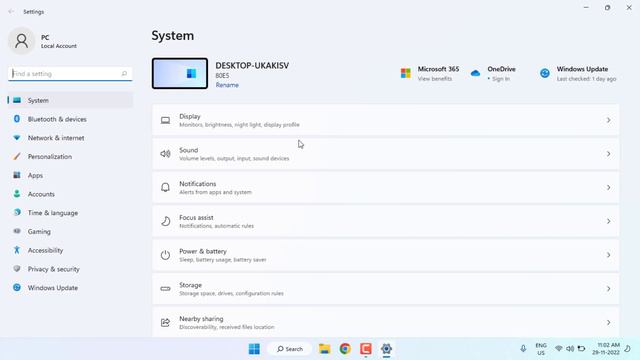Expand the Storage row chevron
This screenshot has width=640, height=360.
pyautogui.click(x=608, y=289)
